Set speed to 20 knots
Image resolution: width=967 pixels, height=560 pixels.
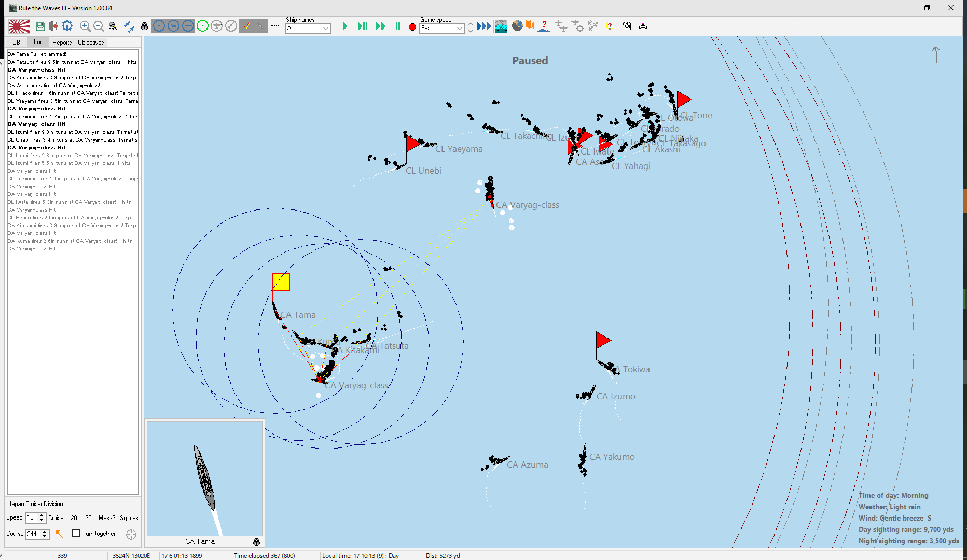pos(74,518)
